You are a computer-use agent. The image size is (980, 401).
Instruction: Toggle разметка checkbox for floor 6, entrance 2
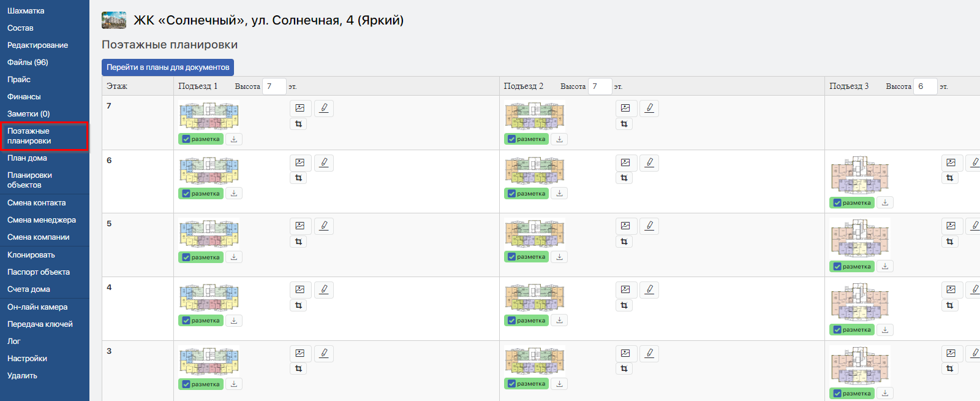[512, 194]
